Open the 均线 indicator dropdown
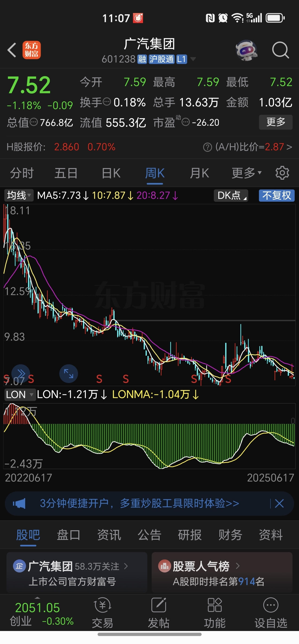This screenshot has width=299, height=644. click(x=19, y=195)
